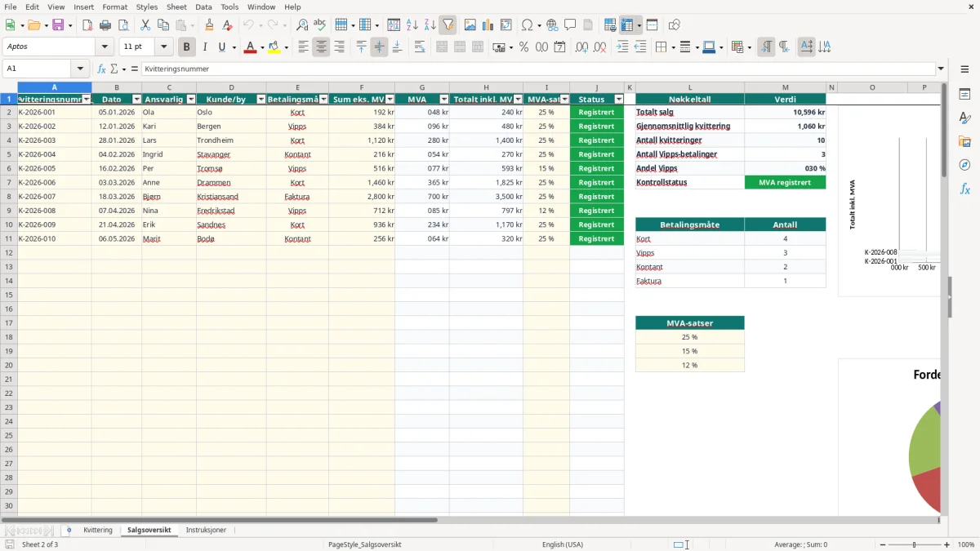The width and height of the screenshot is (980, 551).
Task: Toggle the AutoFilter funnel icon
Action: (x=448, y=25)
